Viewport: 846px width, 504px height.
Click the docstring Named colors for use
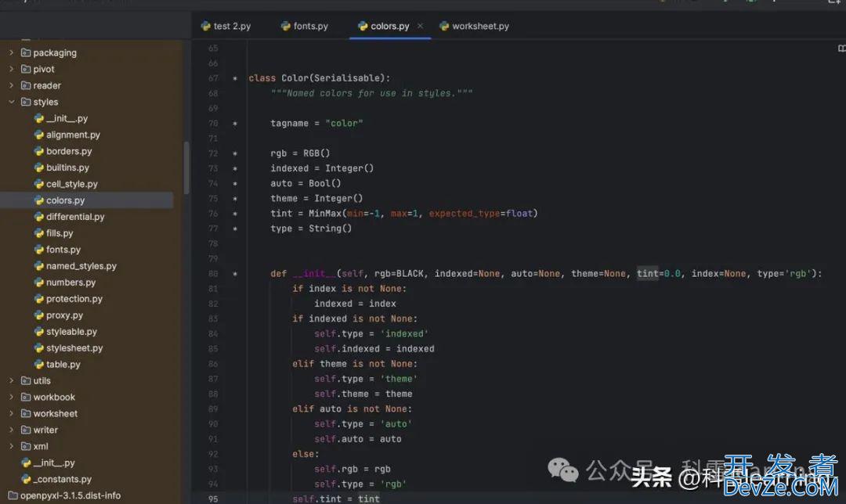tap(371, 93)
